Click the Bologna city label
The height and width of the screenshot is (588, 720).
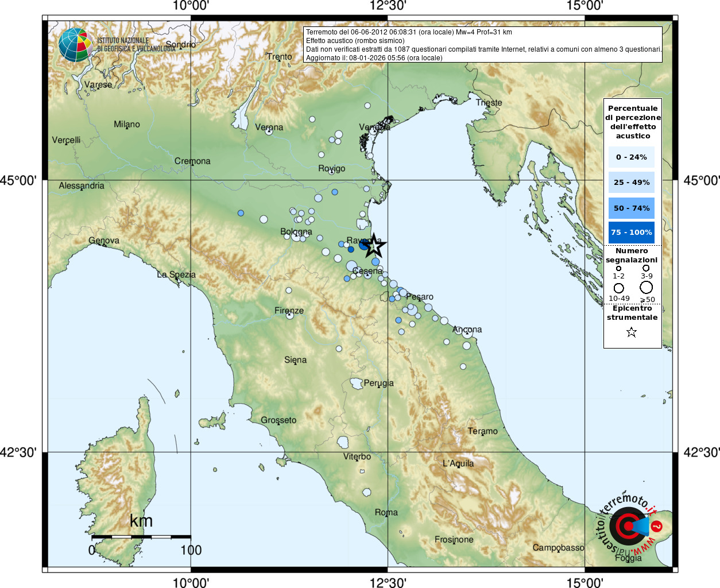[296, 231]
